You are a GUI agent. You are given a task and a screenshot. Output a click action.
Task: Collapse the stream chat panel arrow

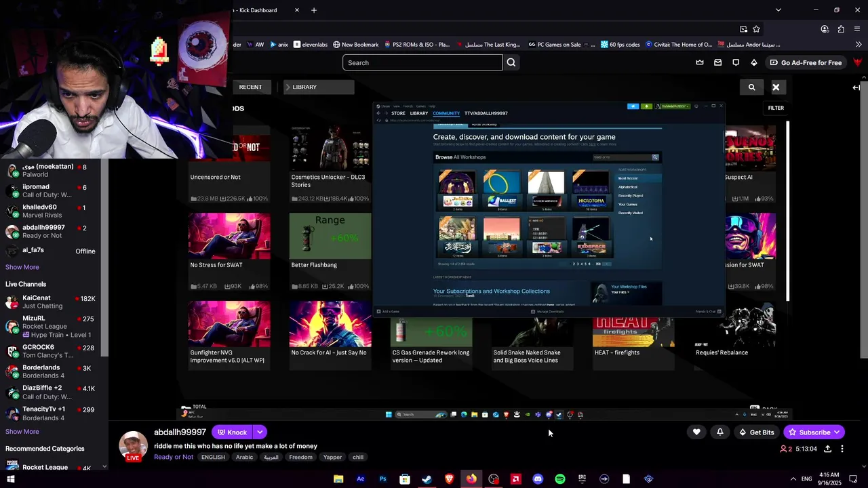pos(856,87)
